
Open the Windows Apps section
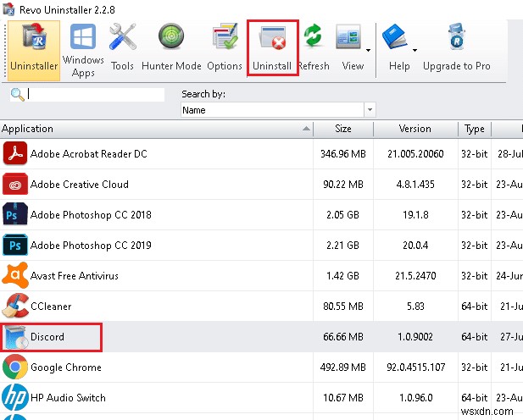coord(83,51)
